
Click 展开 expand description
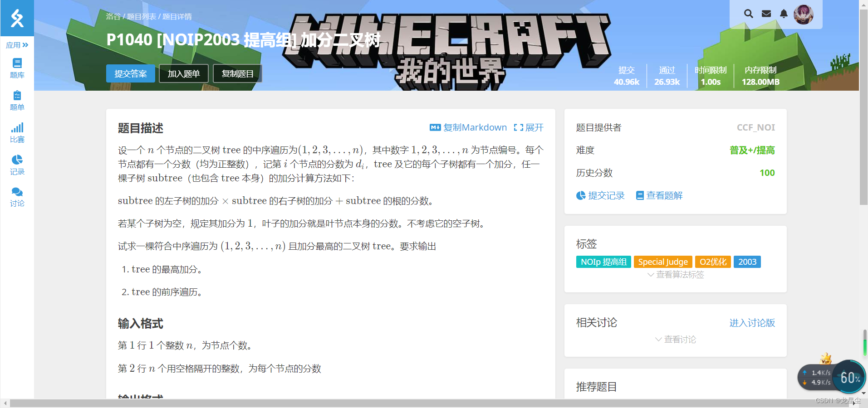[x=529, y=127]
